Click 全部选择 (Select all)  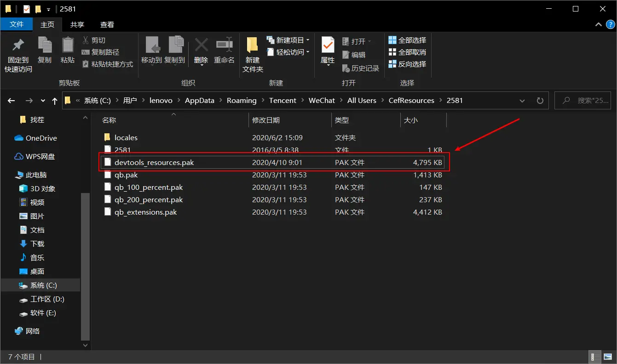[x=407, y=40]
